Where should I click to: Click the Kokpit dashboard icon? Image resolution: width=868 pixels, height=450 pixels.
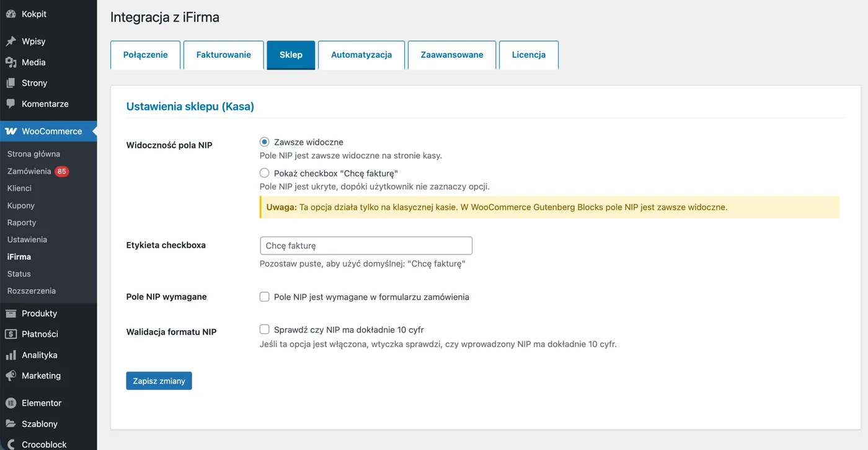coord(11,14)
